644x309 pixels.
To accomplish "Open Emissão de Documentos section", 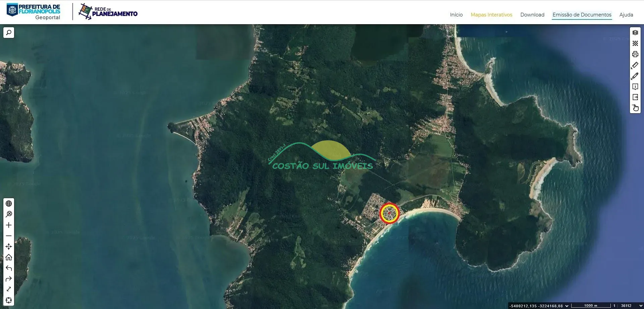I will click(582, 15).
